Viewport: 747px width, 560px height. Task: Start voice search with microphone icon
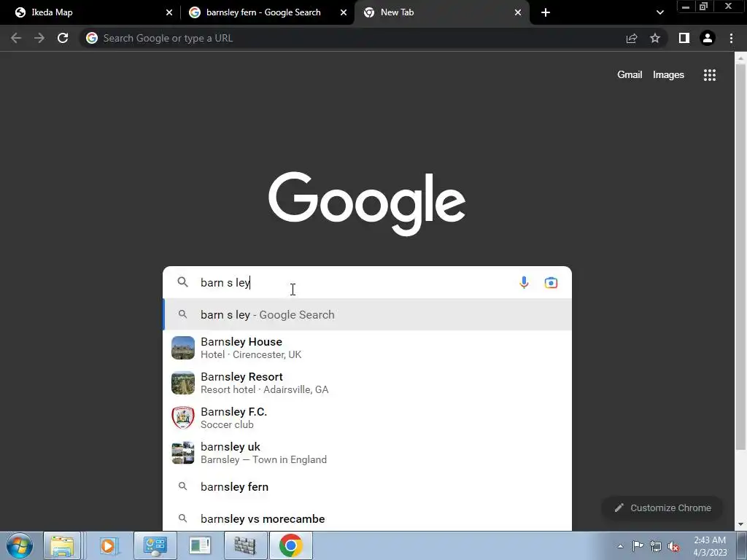[x=524, y=282]
